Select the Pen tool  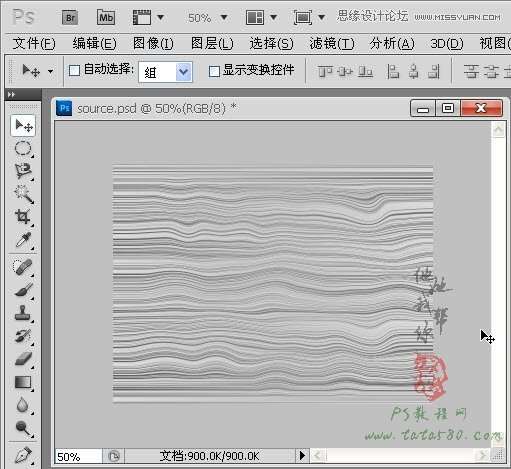(23, 456)
